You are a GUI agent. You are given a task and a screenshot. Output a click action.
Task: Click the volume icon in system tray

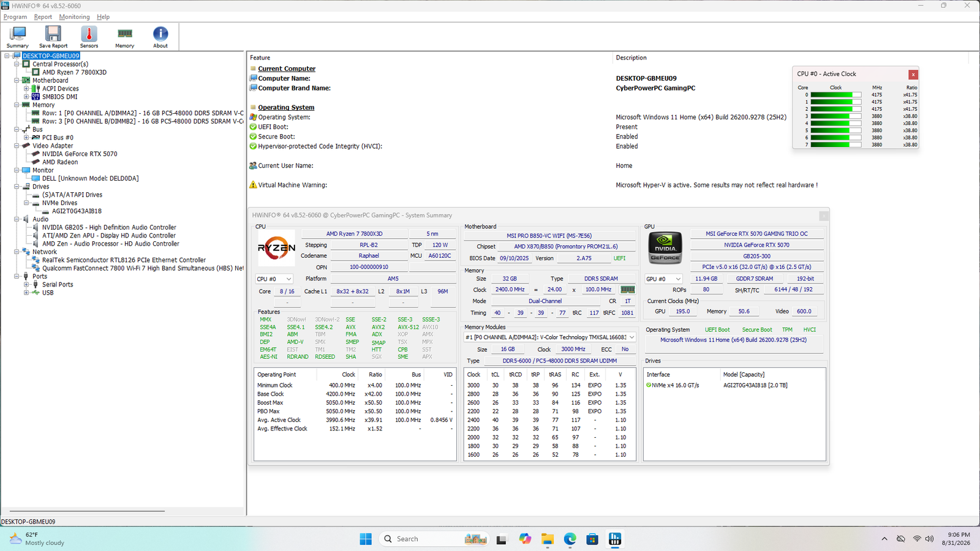pyautogui.click(x=930, y=539)
